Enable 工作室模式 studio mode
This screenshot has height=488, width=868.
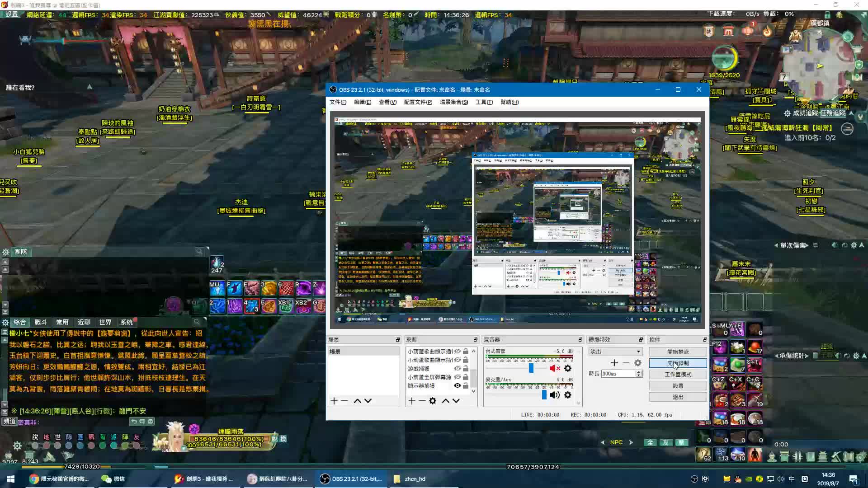pos(678,374)
